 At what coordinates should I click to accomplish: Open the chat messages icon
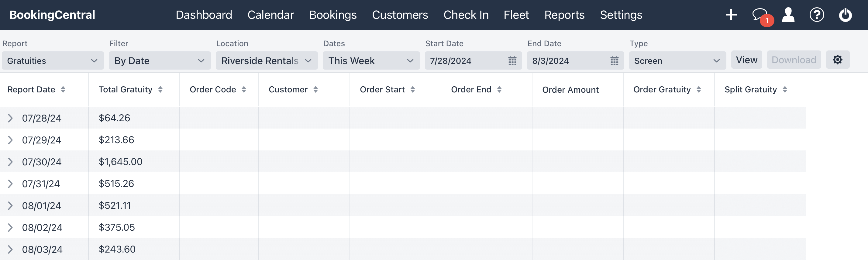coord(760,15)
